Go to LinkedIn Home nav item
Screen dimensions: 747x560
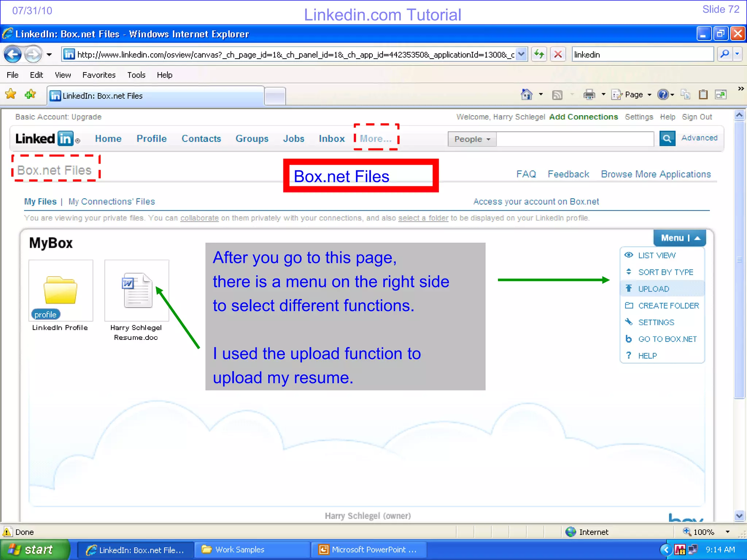coord(108,139)
